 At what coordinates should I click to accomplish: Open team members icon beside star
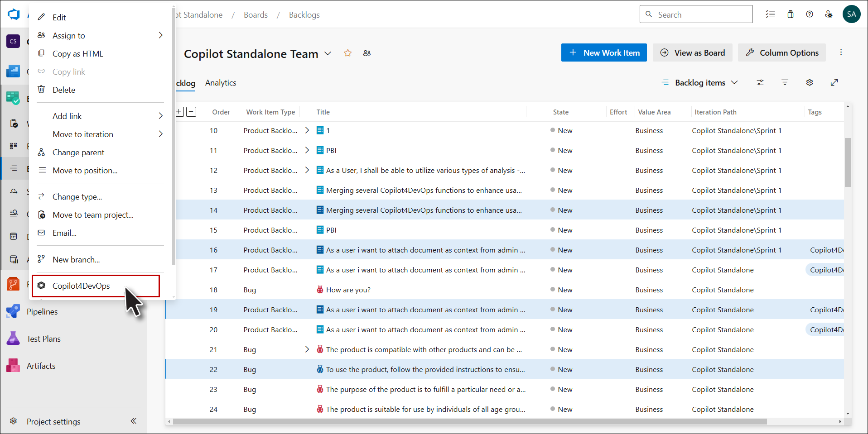[x=367, y=53]
